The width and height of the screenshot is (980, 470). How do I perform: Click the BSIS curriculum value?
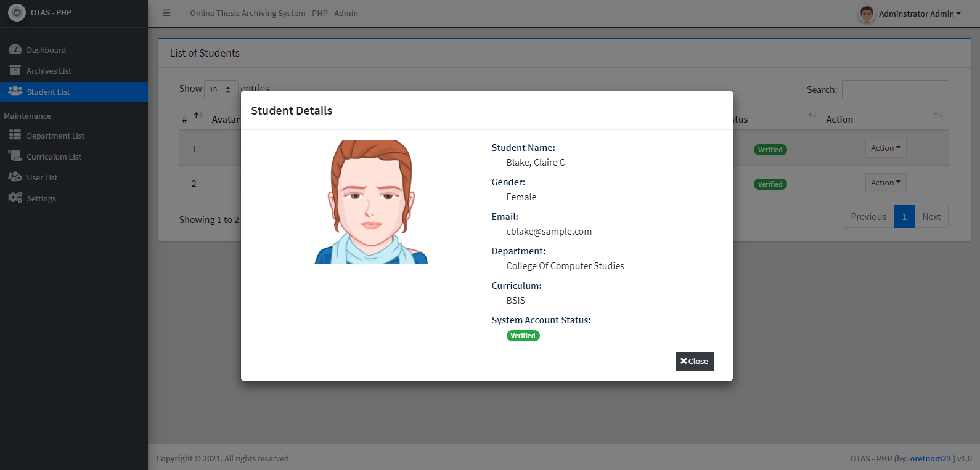(516, 301)
